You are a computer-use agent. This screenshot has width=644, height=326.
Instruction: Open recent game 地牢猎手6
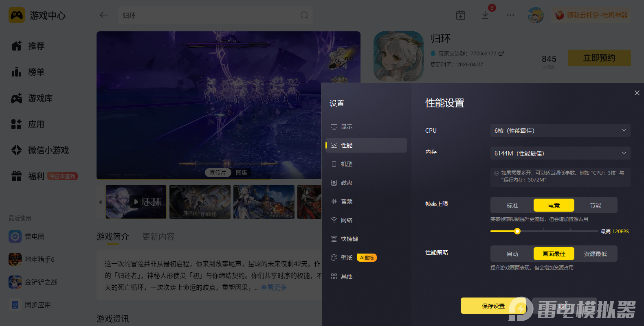tap(32, 259)
